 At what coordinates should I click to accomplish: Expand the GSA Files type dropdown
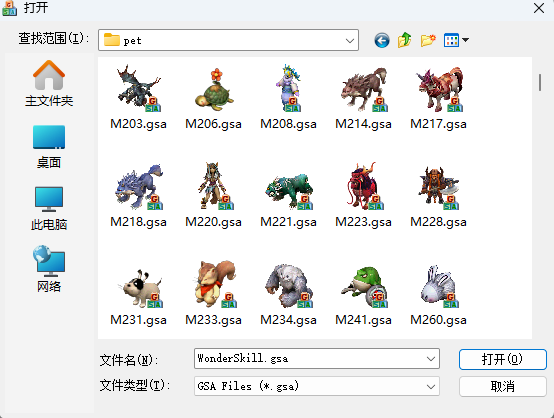(431, 387)
